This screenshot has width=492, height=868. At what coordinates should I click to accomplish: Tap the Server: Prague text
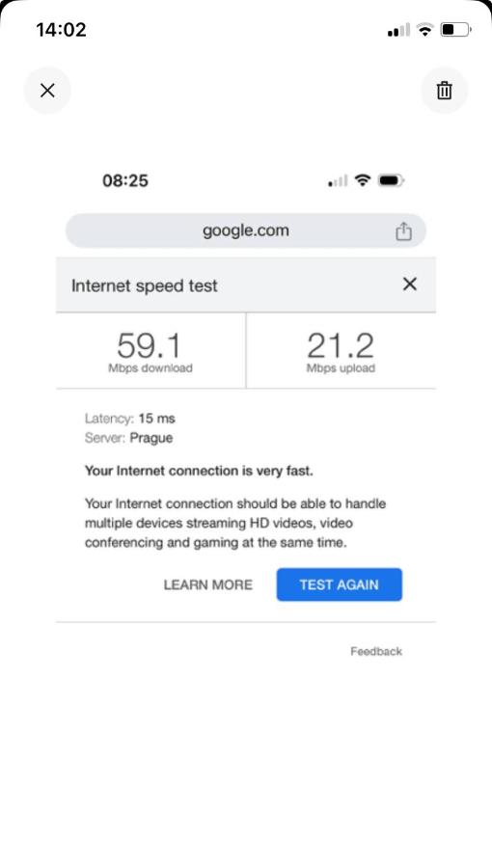coord(128,438)
